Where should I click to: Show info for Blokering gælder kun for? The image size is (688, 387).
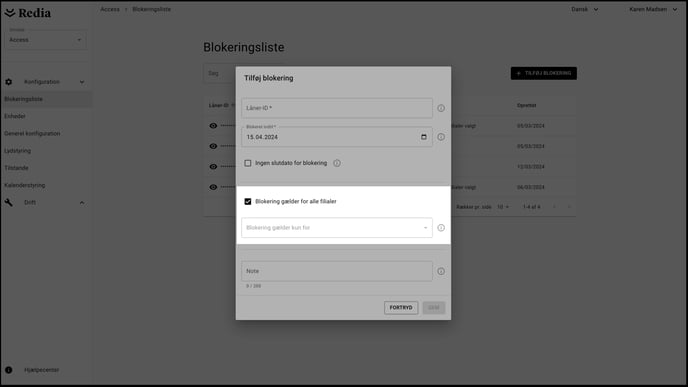(441, 228)
